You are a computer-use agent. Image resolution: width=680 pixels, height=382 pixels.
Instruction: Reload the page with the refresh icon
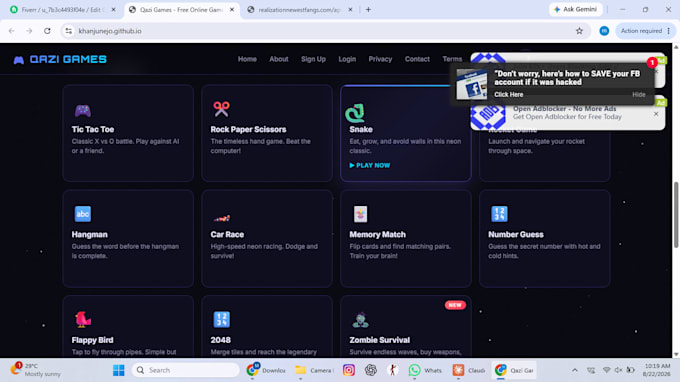pos(47,31)
